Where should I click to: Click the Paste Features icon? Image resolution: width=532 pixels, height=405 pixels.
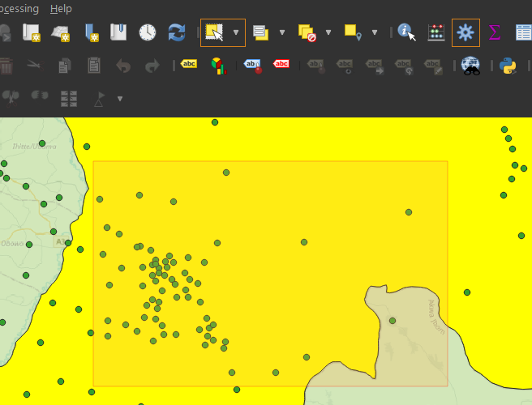click(x=93, y=66)
